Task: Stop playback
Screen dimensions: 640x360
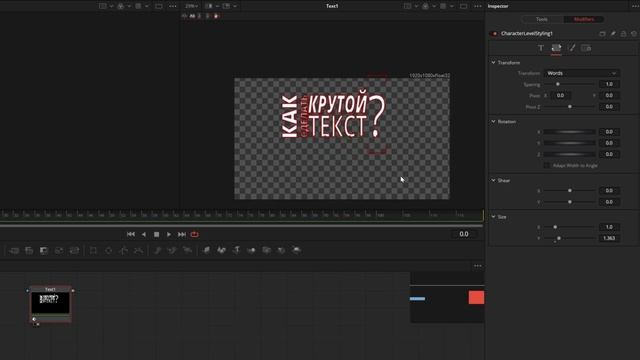Action: (x=156, y=234)
